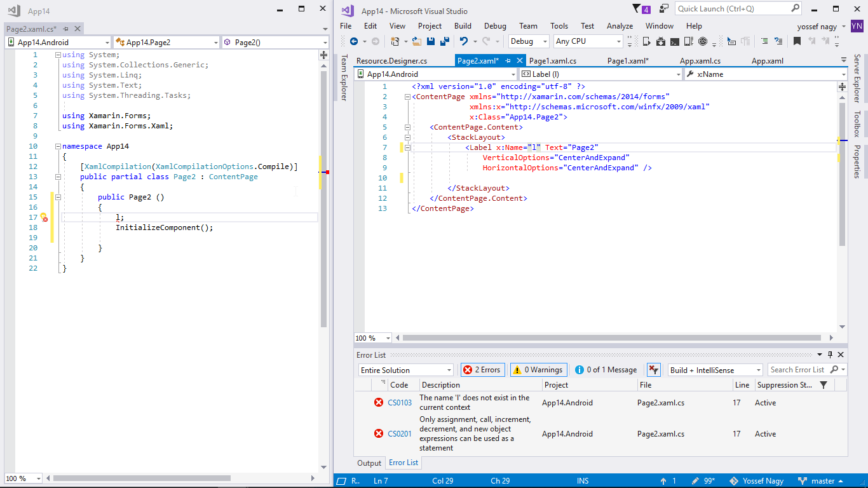Collapse the ContentPage element on line 2
868x488 pixels.
pyautogui.click(x=407, y=97)
